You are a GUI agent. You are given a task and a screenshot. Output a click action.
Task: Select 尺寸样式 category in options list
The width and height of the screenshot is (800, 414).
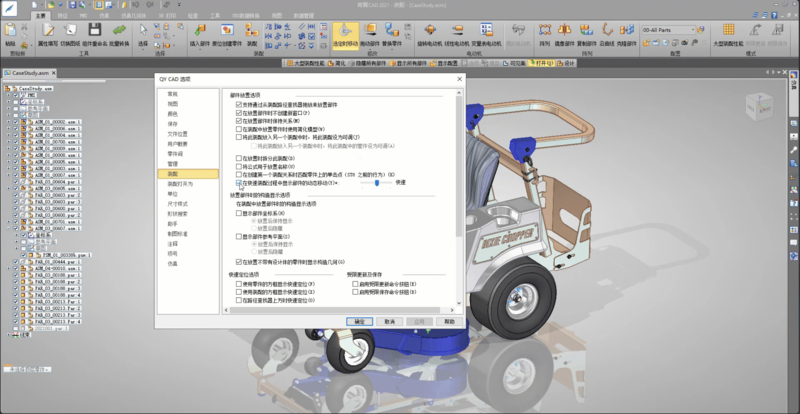tap(178, 204)
